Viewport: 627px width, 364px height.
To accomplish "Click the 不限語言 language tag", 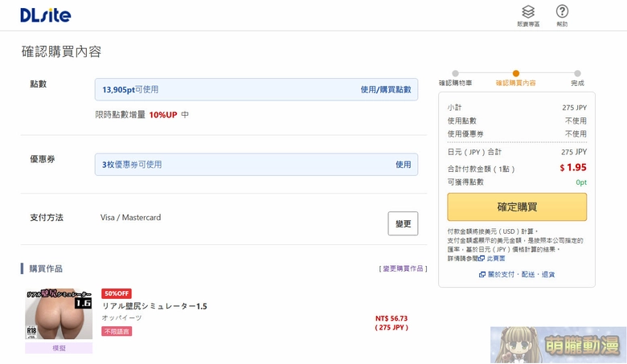I will 117,331.
